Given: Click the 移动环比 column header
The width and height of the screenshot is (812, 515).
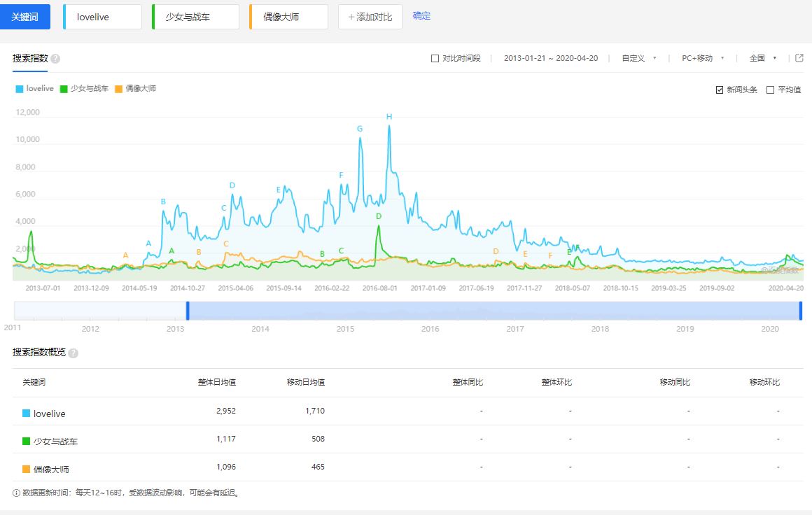Looking at the screenshot, I should [764, 383].
